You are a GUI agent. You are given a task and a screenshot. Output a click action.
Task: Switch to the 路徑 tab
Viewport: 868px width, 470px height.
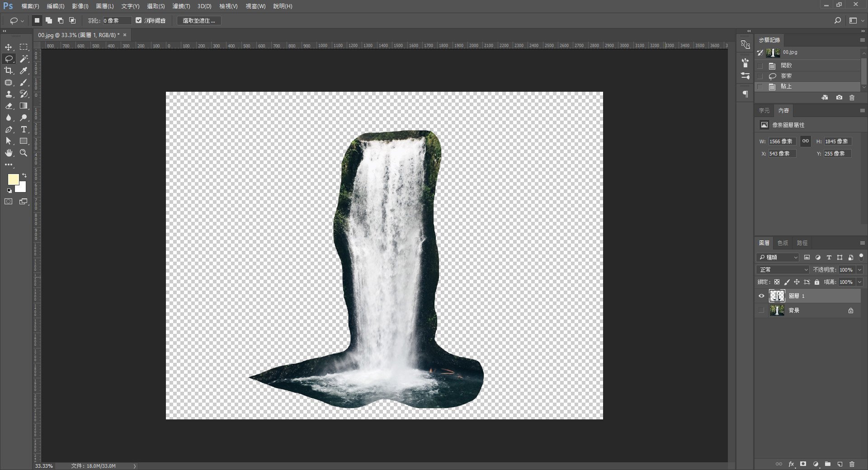pyautogui.click(x=802, y=243)
